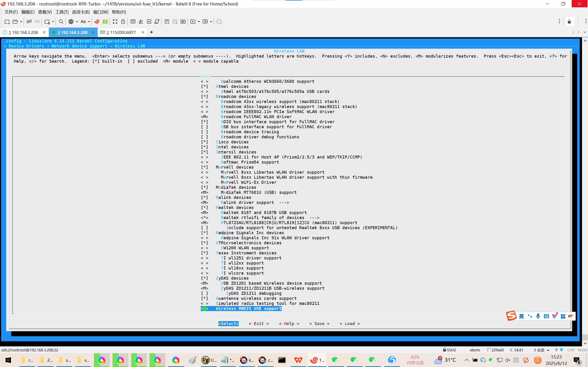This screenshot has width=588, height=367.
Task: Add a new tab with plus button
Action: pyautogui.click(x=151, y=32)
